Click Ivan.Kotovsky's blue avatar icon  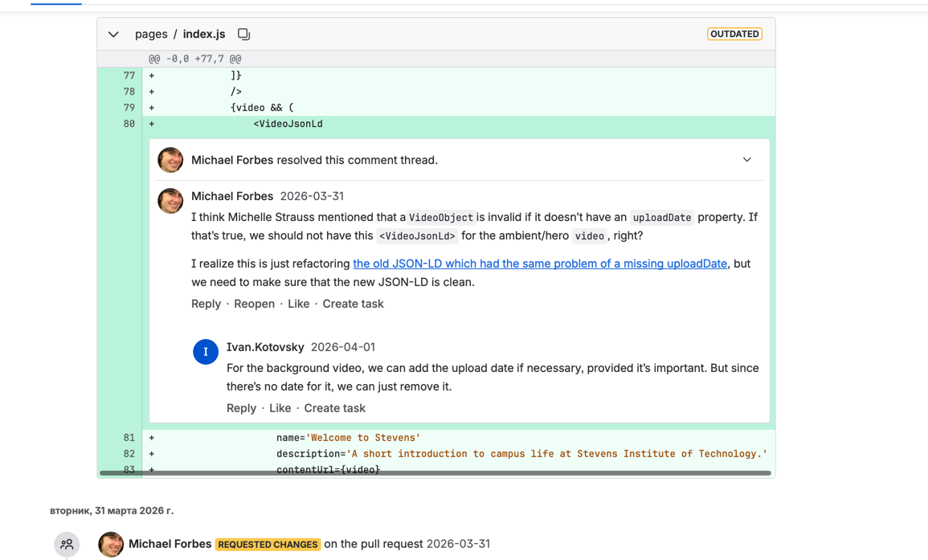pos(206,352)
